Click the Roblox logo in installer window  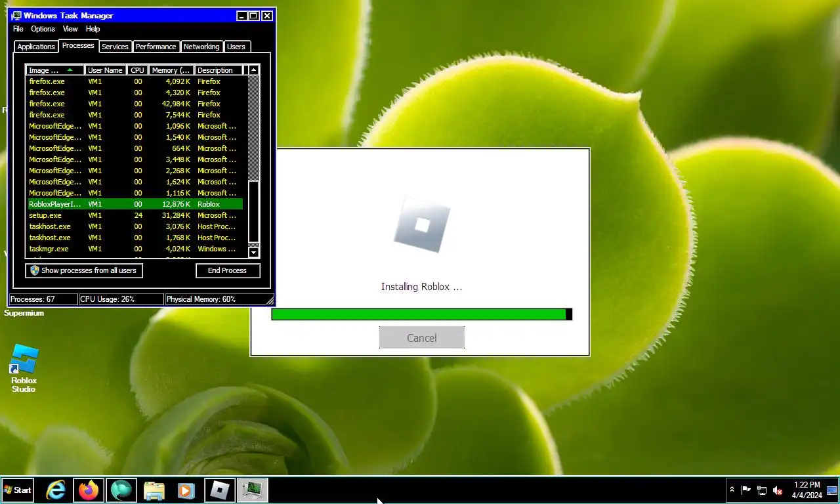[422, 226]
